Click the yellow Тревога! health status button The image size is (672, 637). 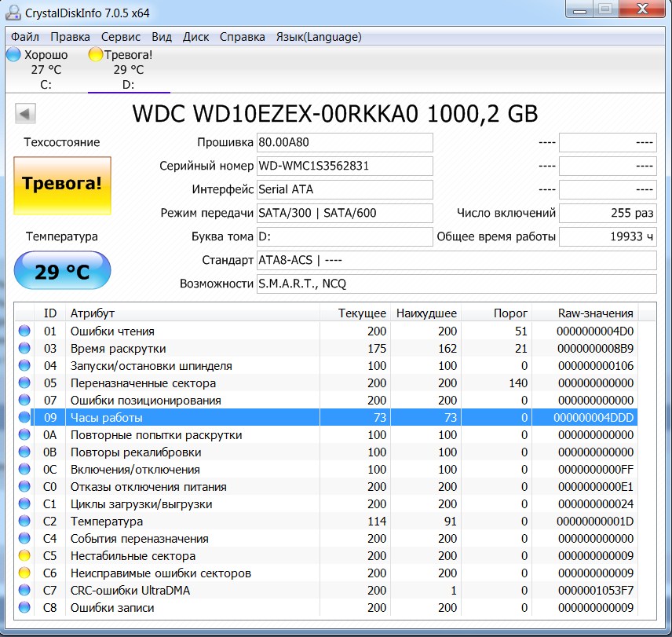click(62, 185)
